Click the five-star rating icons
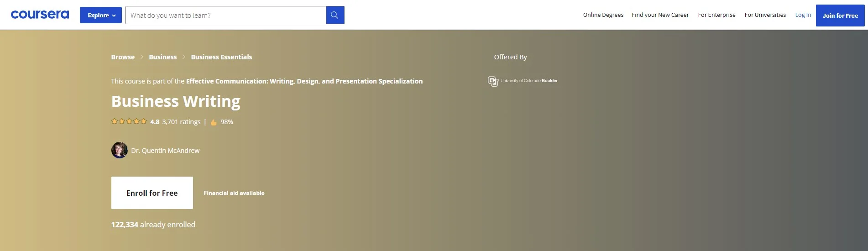868x251 pixels. [129, 121]
